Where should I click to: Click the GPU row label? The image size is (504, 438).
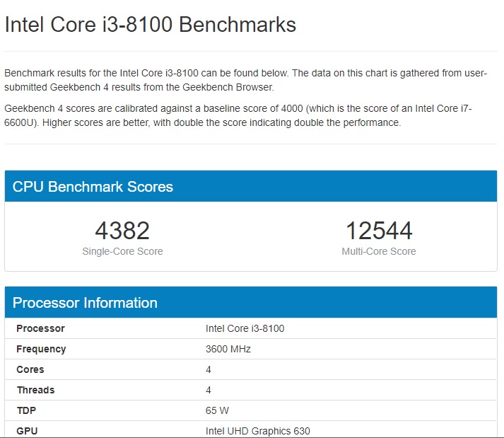[x=27, y=431]
